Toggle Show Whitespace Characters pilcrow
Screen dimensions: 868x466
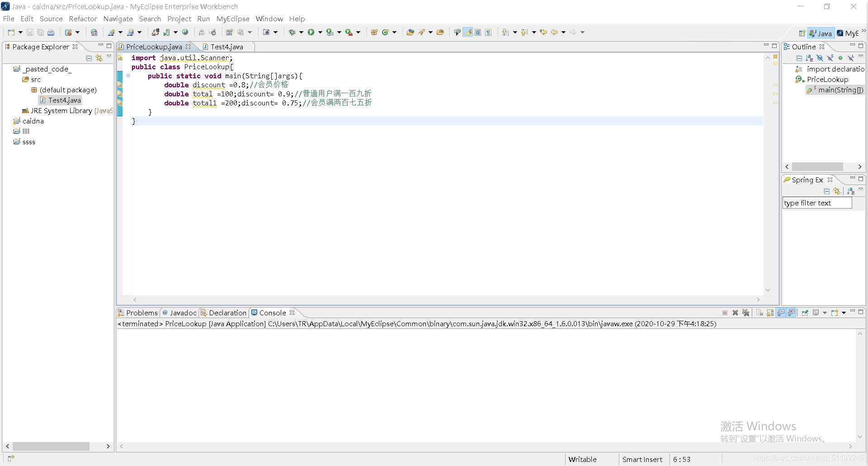(x=488, y=32)
